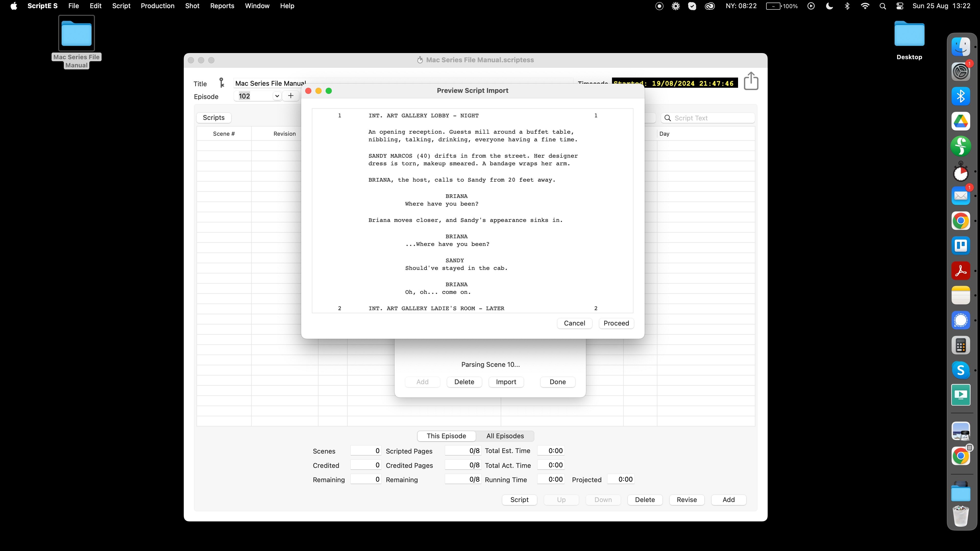Click the magnifier in Script Text search

pyautogui.click(x=668, y=118)
